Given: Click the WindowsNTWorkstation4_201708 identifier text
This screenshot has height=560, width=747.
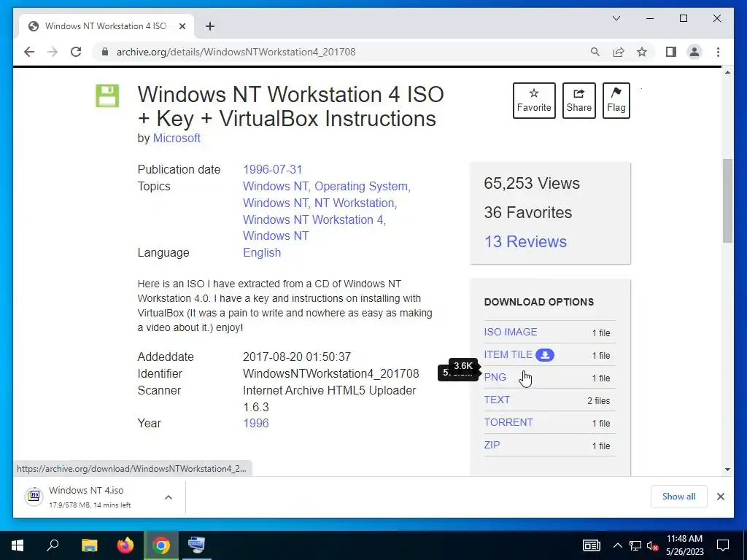Looking at the screenshot, I should point(330,374).
